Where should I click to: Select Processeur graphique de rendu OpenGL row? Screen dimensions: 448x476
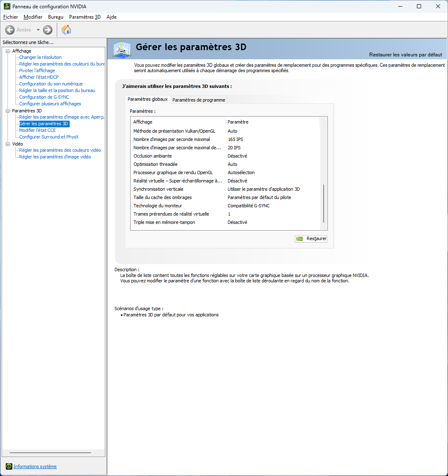click(225, 172)
